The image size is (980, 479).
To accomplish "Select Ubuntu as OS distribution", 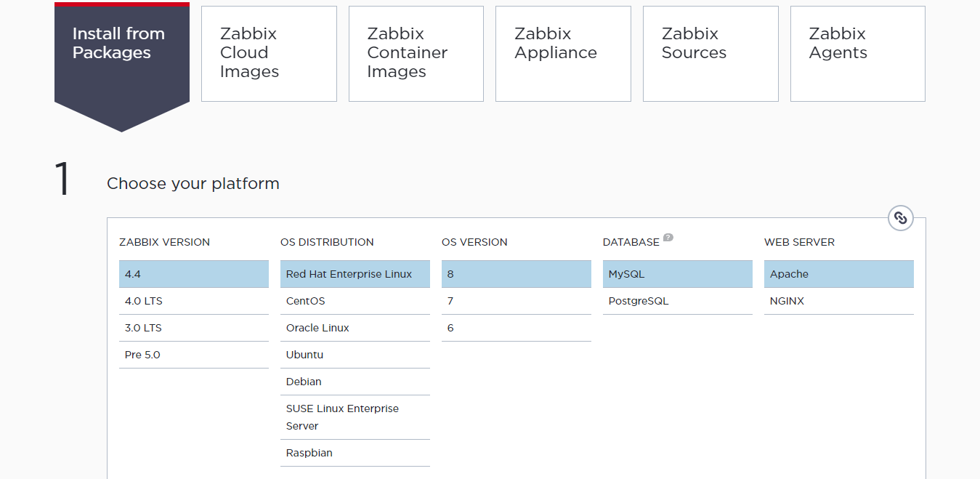I will (355, 355).
